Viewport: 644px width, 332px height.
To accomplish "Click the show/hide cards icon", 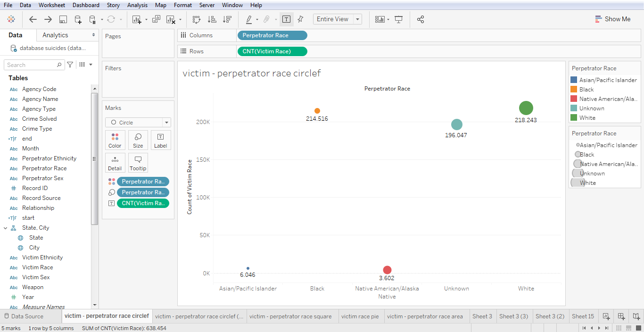I will (380, 19).
